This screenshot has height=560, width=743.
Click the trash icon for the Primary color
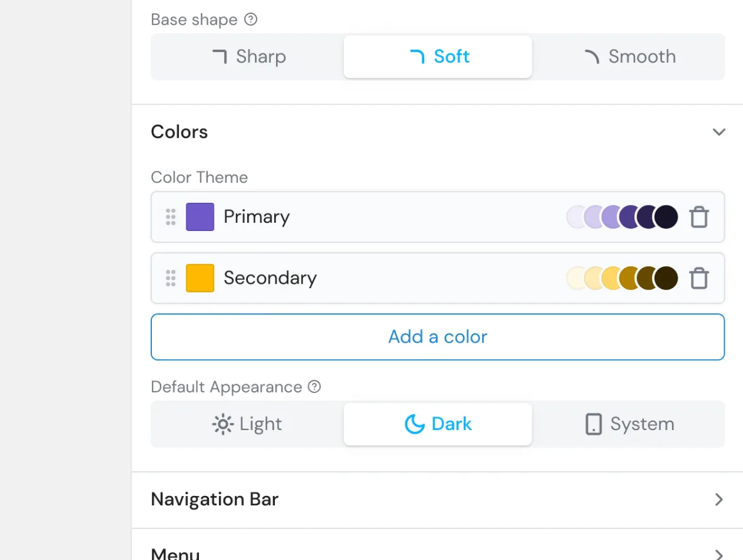[x=699, y=216]
